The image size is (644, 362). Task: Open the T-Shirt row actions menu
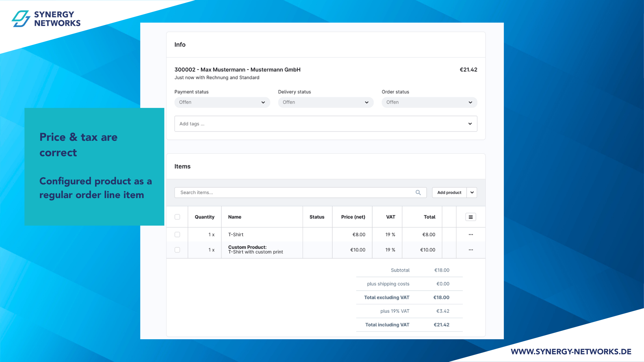(x=471, y=235)
